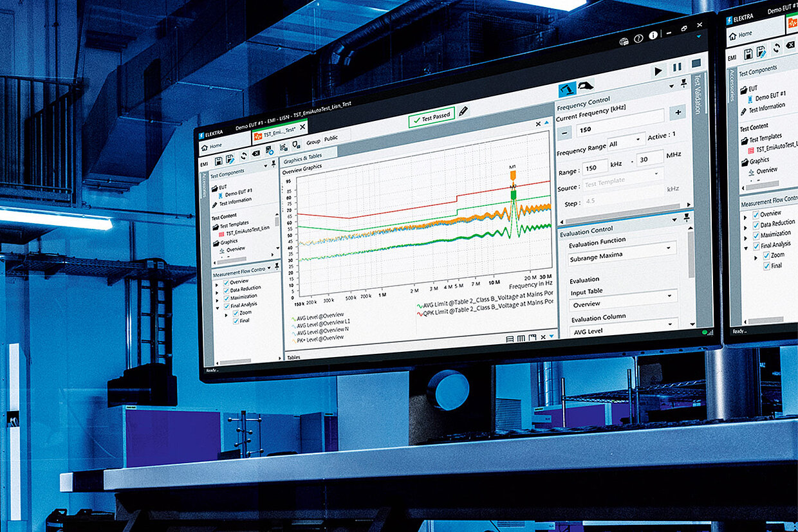798x532 pixels.
Task: Click the Start test play button
Action: (x=658, y=71)
